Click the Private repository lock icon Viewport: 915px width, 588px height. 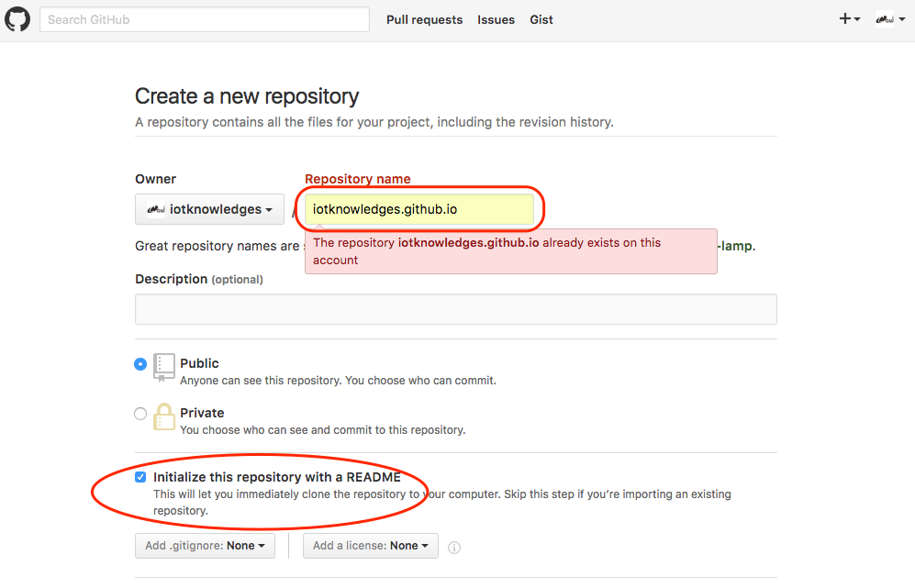coord(164,416)
